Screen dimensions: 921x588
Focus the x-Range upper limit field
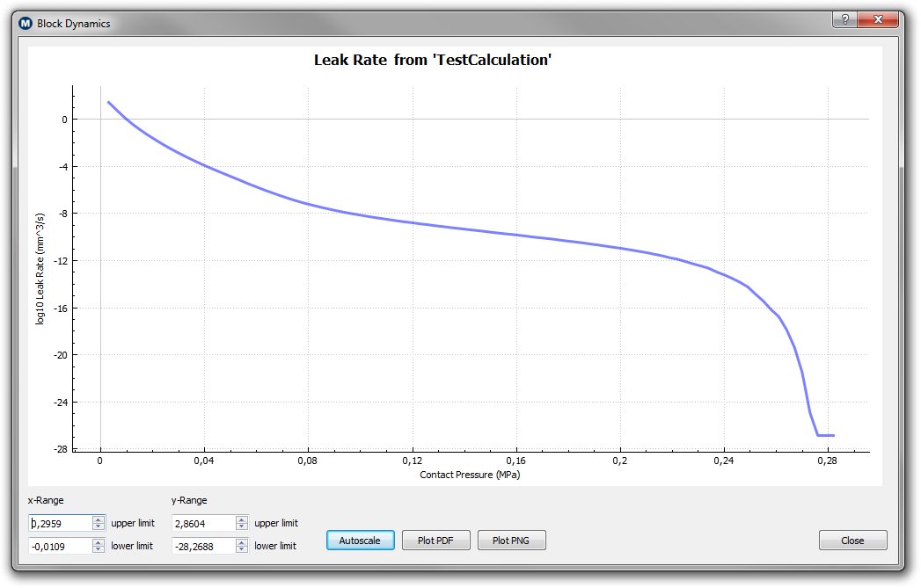coord(60,523)
